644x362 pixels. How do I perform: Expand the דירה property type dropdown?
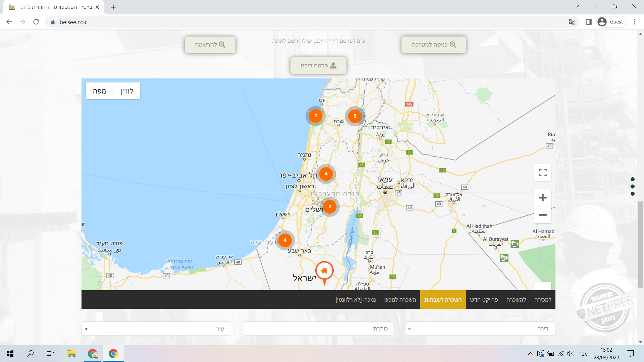pyautogui.click(x=480, y=329)
